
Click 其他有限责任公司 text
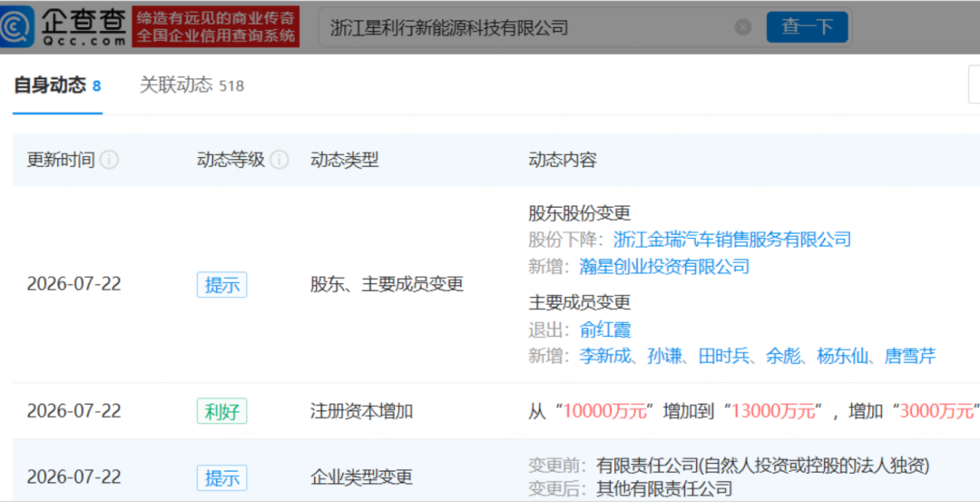point(664,488)
